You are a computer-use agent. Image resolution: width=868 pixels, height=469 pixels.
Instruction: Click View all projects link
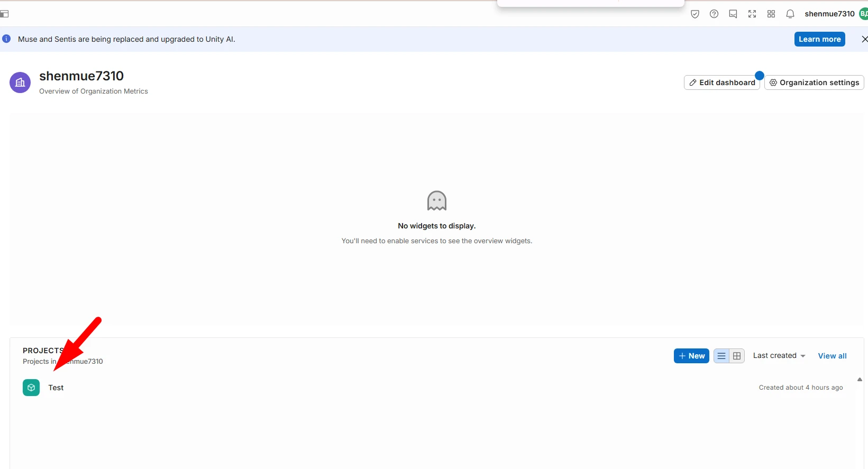tap(832, 356)
